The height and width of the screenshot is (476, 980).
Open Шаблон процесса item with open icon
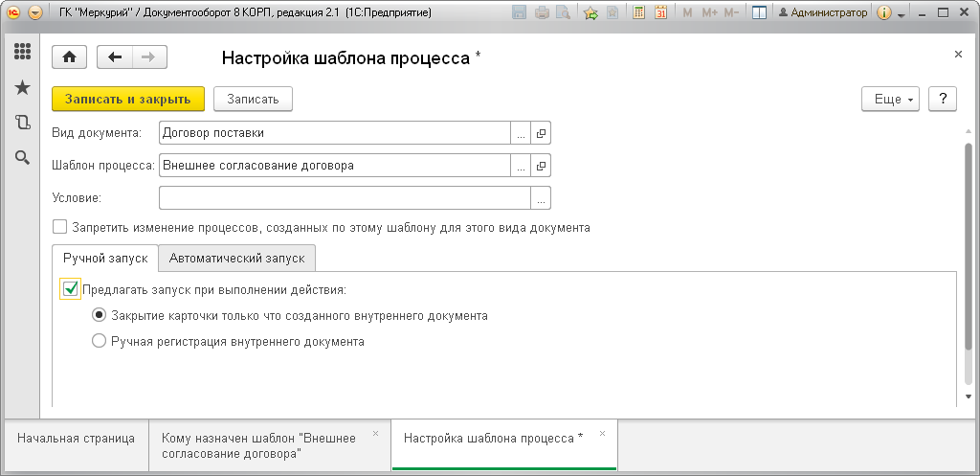click(541, 166)
